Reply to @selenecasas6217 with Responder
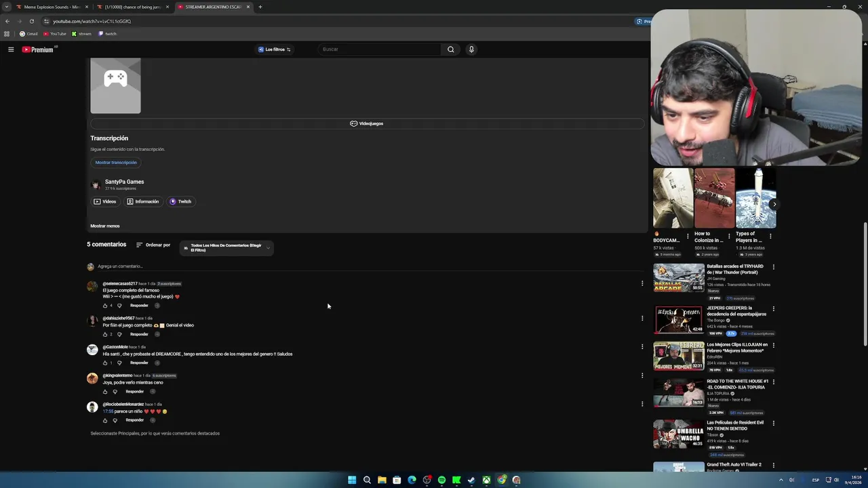The width and height of the screenshot is (868, 488). click(139, 306)
